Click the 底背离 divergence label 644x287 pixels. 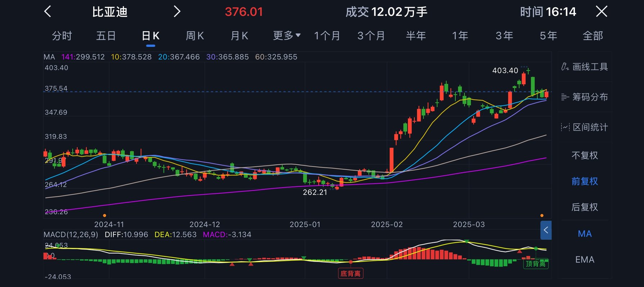(x=351, y=274)
